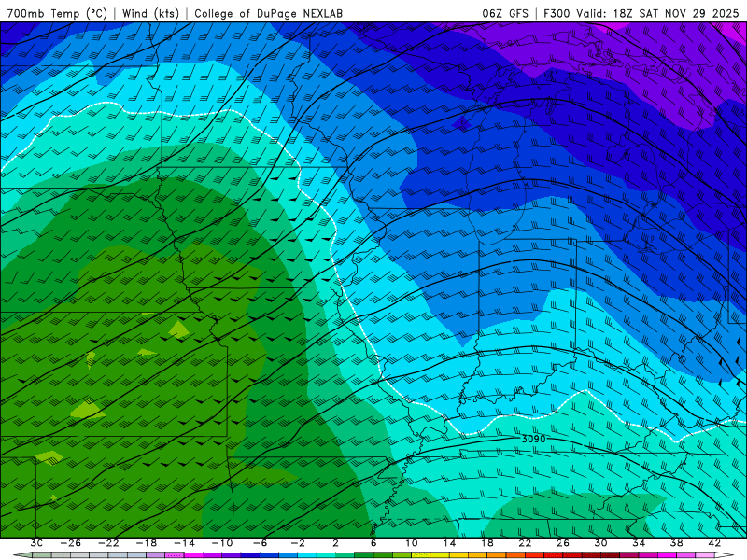Click the '-10' color scale label

tap(222, 543)
